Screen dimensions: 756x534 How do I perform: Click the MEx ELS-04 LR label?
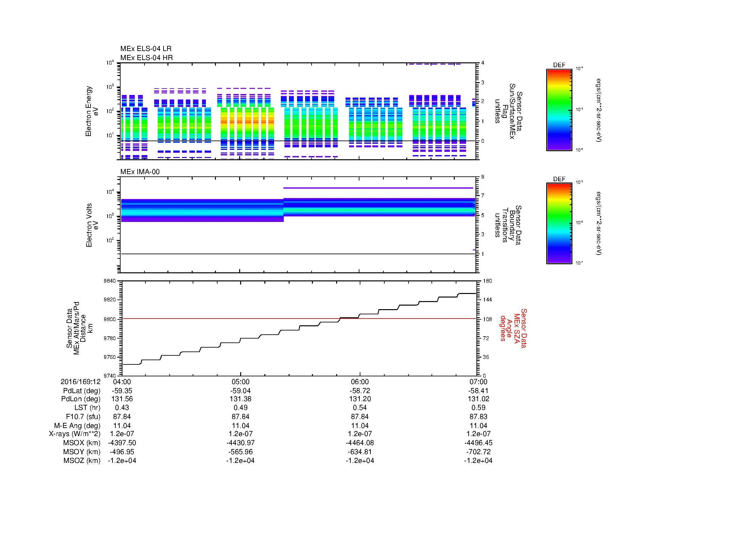(x=146, y=49)
